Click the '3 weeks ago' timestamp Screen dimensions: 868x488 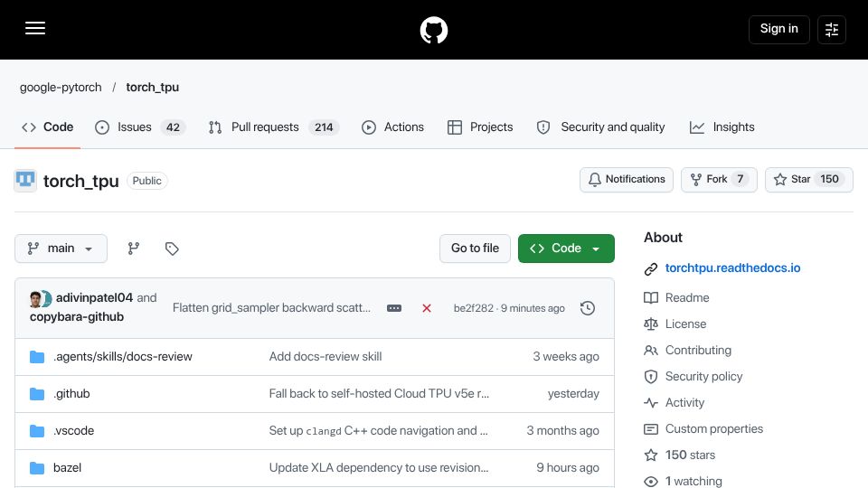(566, 357)
